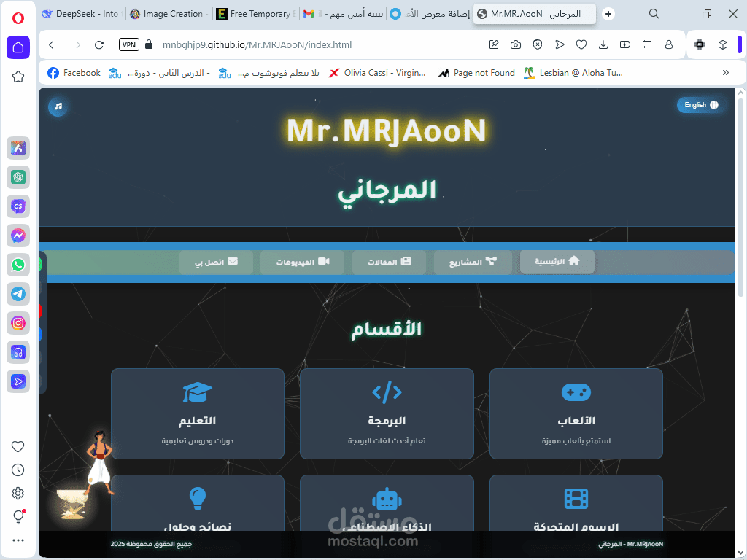Go back to previous page
The width and height of the screenshot is (747, 560).
pyautogui.click(x=52, y=44)
